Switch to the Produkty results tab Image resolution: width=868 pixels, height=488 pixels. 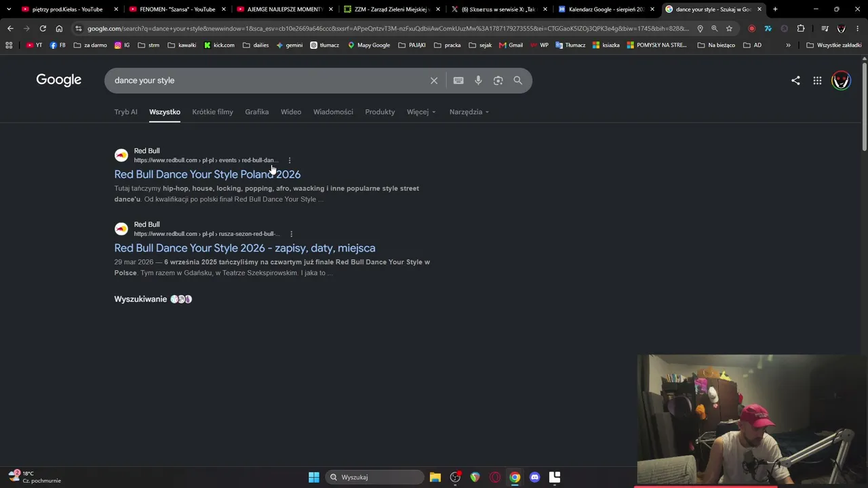pos(380,112)
